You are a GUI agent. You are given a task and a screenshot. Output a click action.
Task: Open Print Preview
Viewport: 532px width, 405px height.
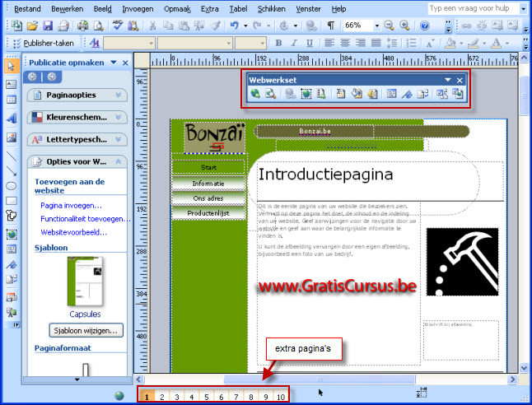click(98, 26)
